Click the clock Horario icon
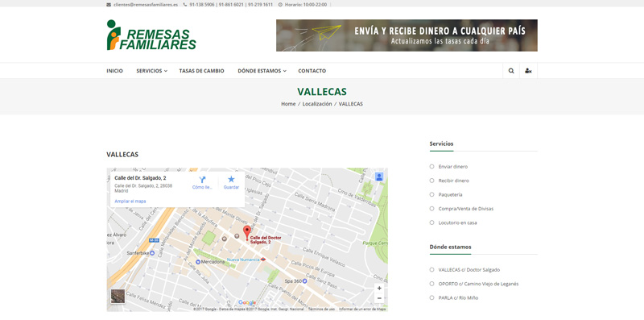This screenshot has width=644, height=320. (x=280, y=5)
